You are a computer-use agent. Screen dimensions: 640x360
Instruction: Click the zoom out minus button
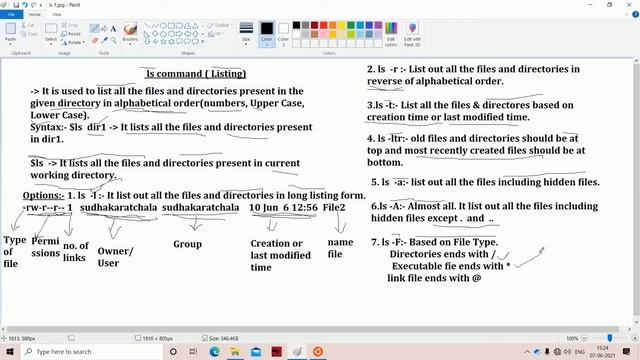[x=584, y=338]
